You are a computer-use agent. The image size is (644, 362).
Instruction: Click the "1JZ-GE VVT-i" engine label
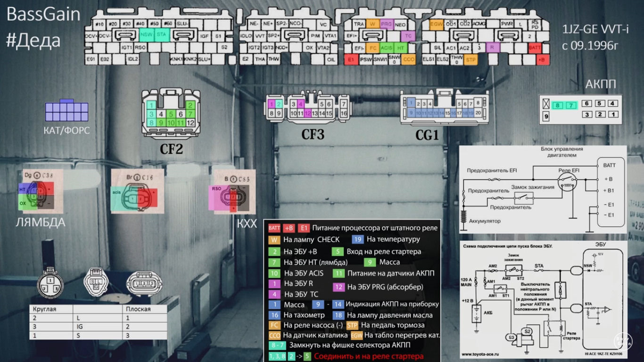pyautogui.click(x=595, y=30)
